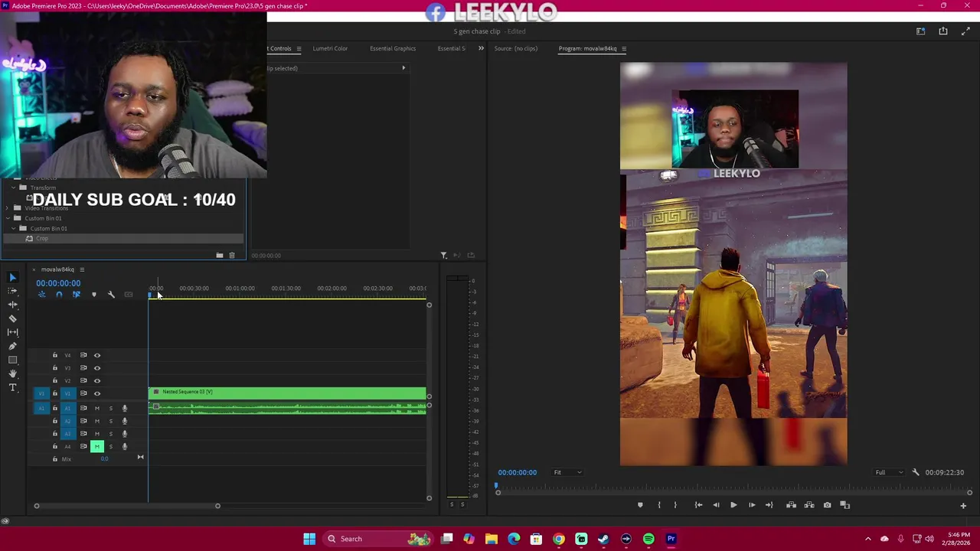Image resolution: width=980 pixels, height=551 pixels.
Task: Click the Program Monitor settings wrench
Action: pyautogui.click(x=916, y=472)
